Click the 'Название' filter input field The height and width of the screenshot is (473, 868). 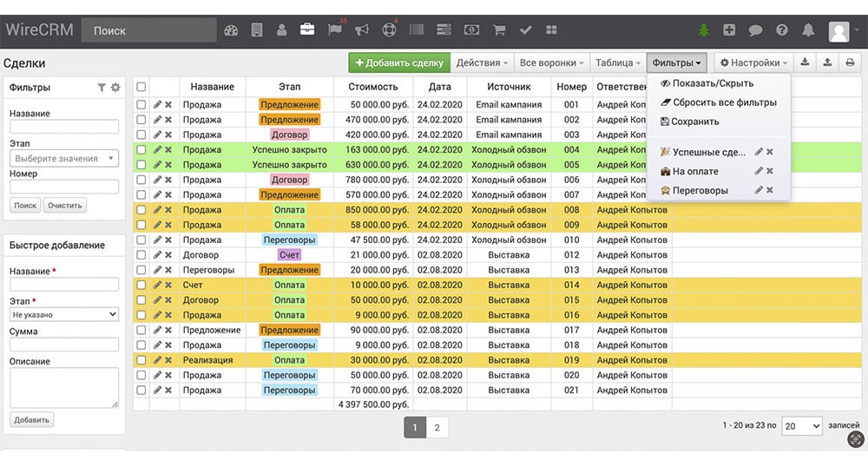(64, 128)
